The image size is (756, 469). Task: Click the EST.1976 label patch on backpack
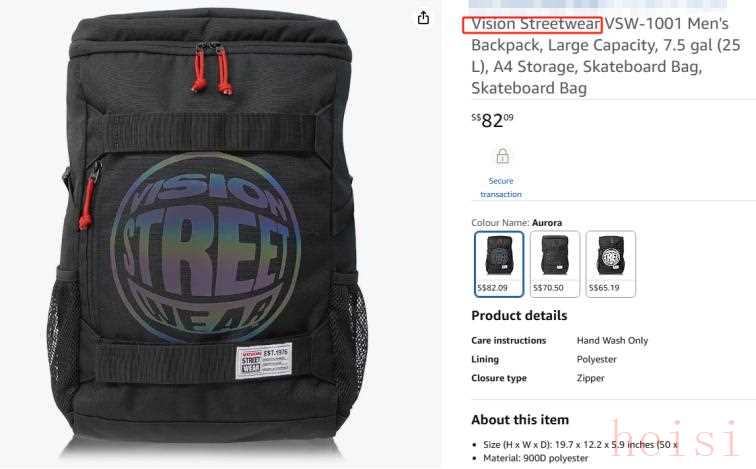264,361
